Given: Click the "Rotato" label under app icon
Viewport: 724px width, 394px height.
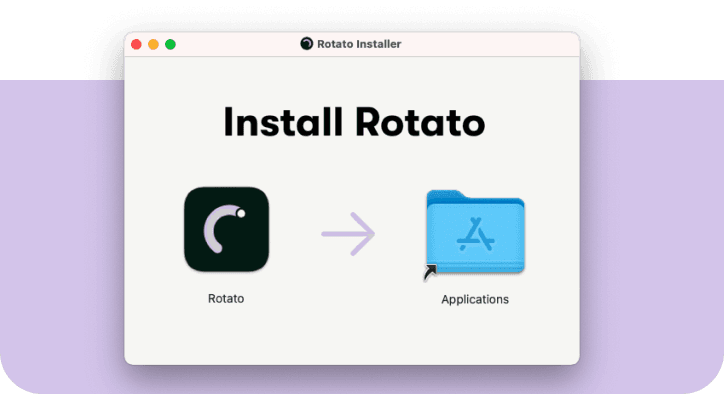Looking at the screenshot, I should click(226, 298).
